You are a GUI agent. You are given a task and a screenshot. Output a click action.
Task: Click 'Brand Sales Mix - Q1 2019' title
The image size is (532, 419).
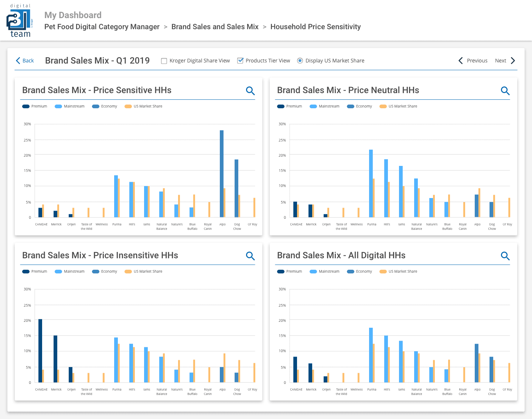coord(98,61)
